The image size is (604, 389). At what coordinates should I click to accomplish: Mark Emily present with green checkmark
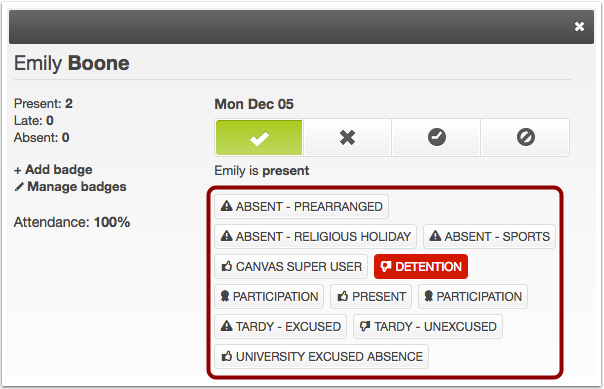point(259,137)
